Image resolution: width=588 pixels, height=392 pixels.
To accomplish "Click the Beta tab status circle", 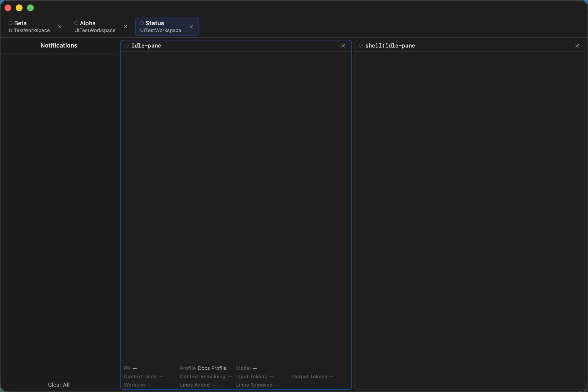I will click(x=11, y=23).
